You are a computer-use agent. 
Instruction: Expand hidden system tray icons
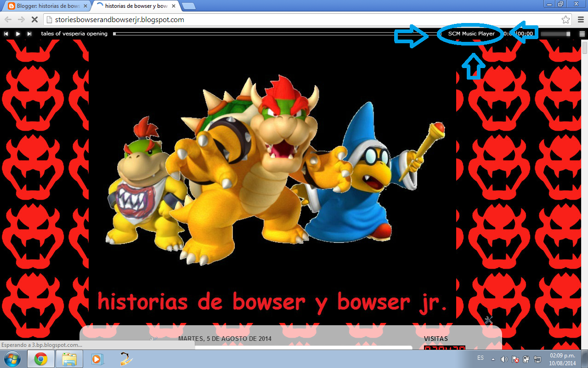point(492,360)
